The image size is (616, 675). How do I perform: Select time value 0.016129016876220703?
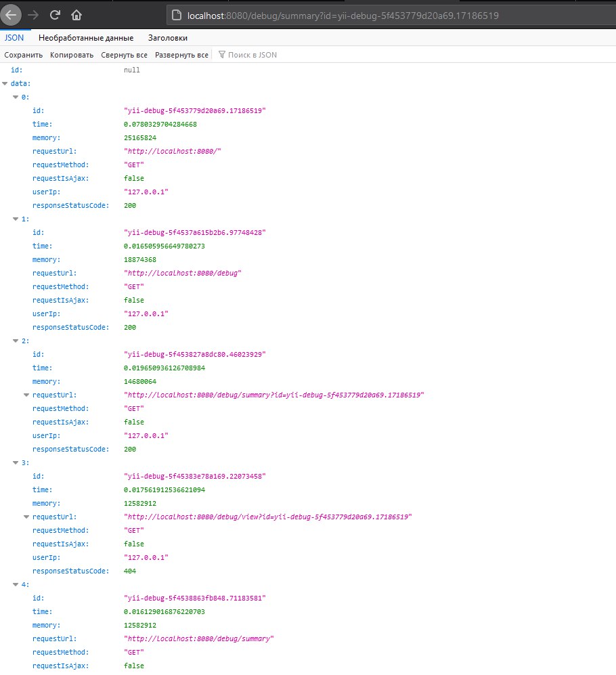click(x=164, y=612)
